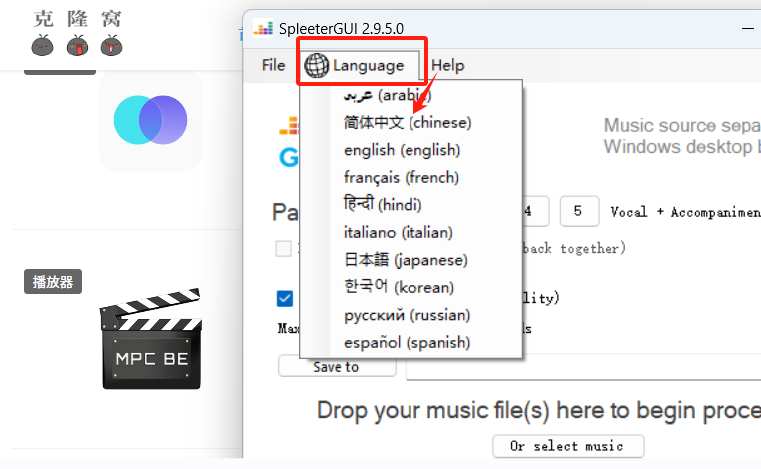Select the 5 stems button

pos(579,211)
